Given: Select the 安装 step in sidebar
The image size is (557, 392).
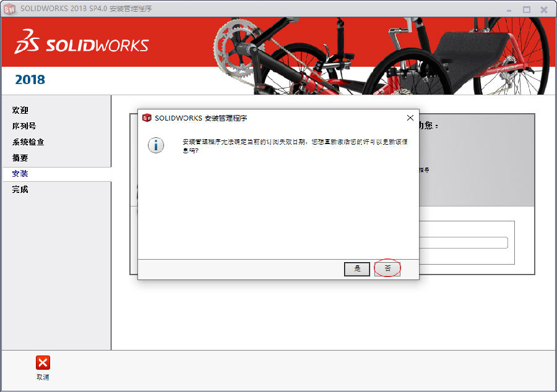Looking at the screenshot, I should pos(20,174).
